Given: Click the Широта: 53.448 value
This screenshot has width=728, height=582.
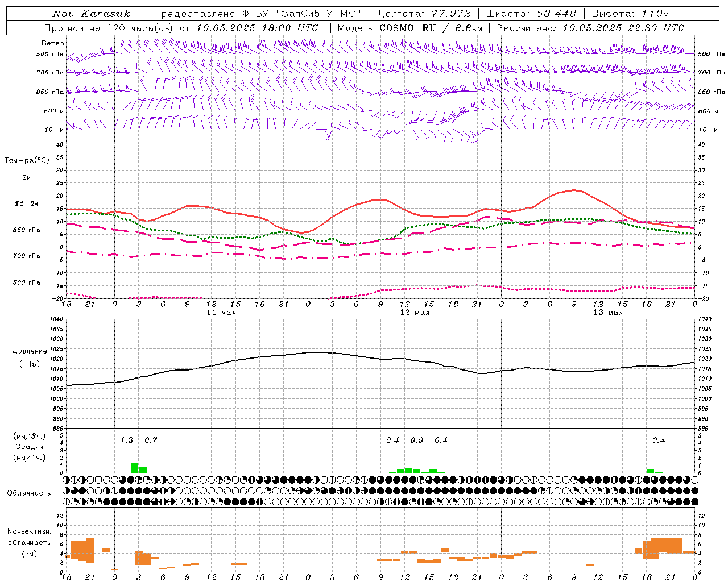Looking at the screenshot, I should 531,14.
